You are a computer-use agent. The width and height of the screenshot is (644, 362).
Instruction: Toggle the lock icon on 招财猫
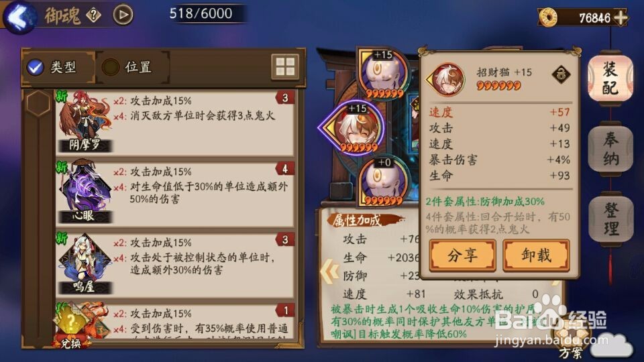coord(561,74)
